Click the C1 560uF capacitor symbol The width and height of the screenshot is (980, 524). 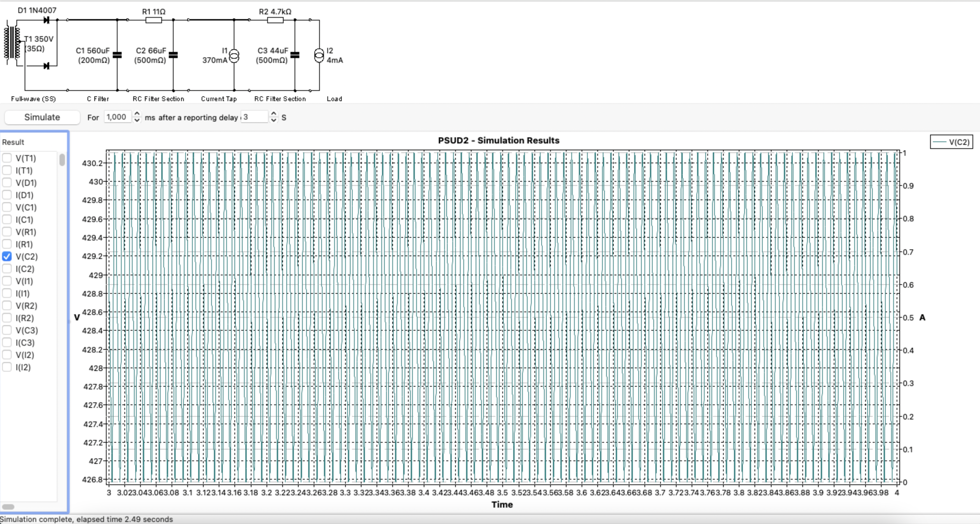click(x=117, y=55)
